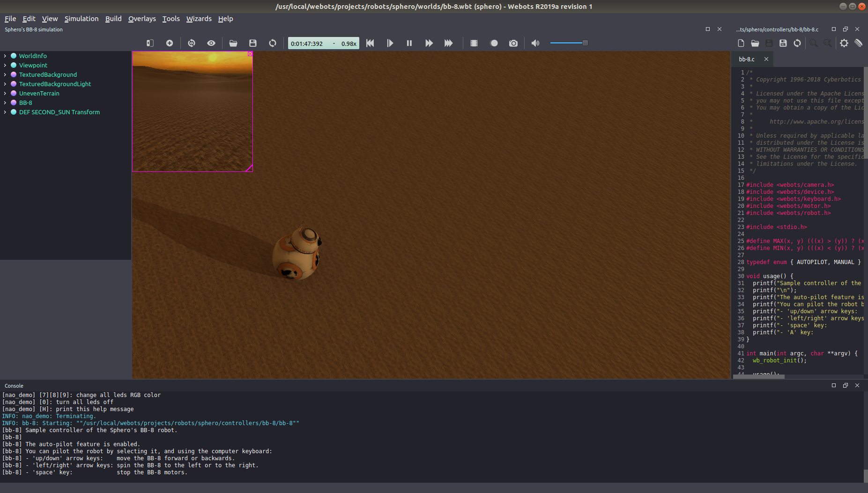Image resolution: width=868 pixels, height=493 pixels.
Task: Open the Overlays menu
Action: click(142, 19)
